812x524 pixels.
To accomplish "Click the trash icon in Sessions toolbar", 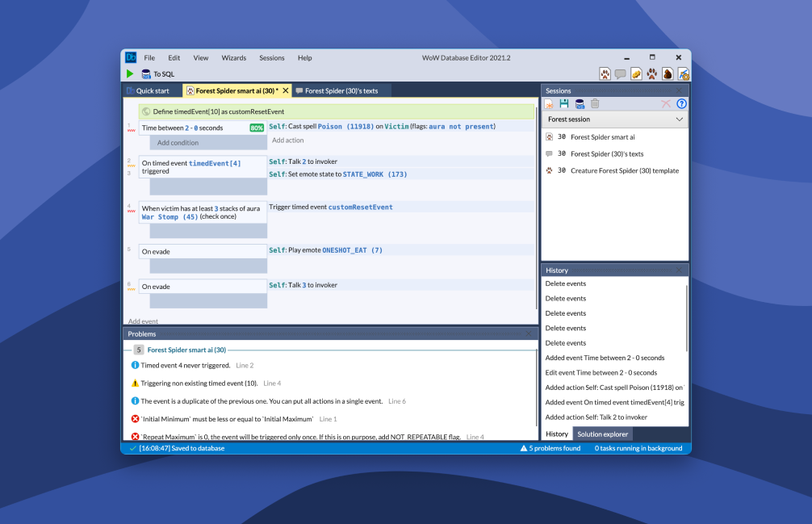I will click(595, 103).
